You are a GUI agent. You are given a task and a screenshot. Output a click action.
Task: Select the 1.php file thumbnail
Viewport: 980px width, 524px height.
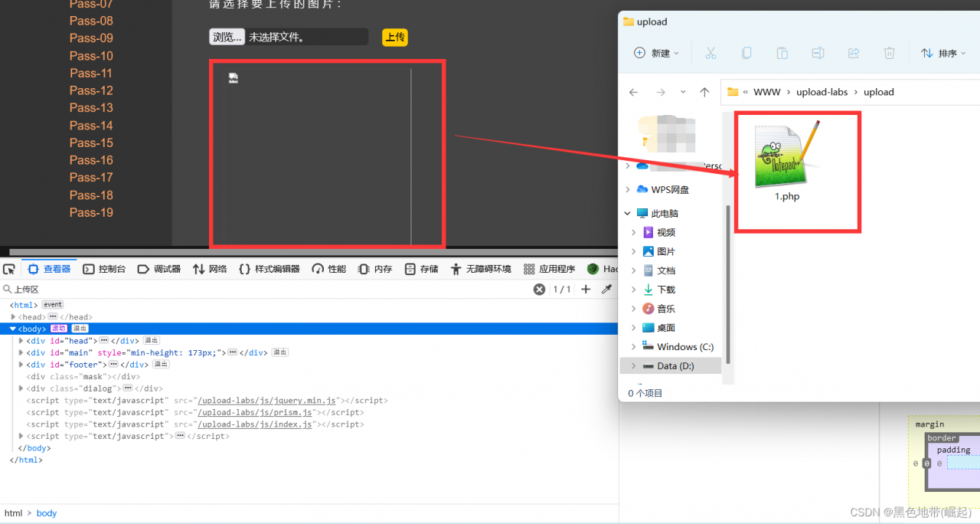tap(788, 161)
